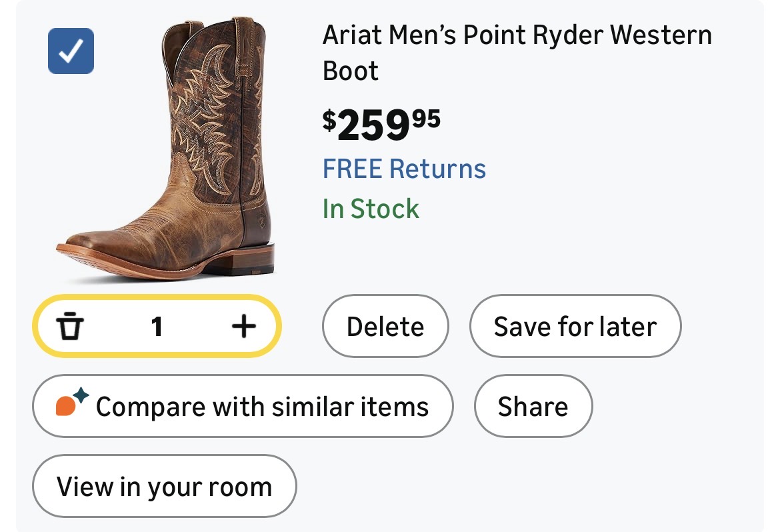
Task: Click the Ariat logo on the boot heel
Action: [x=261, y=219]
